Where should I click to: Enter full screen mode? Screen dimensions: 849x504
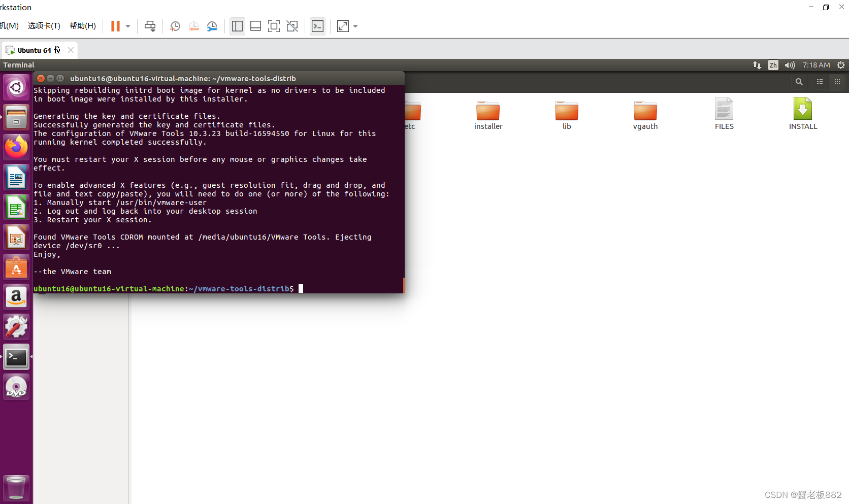[x=274, y=26]
